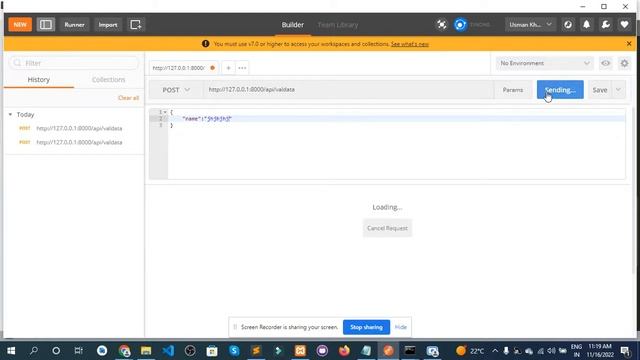Open the Runner

pos(74,24)
